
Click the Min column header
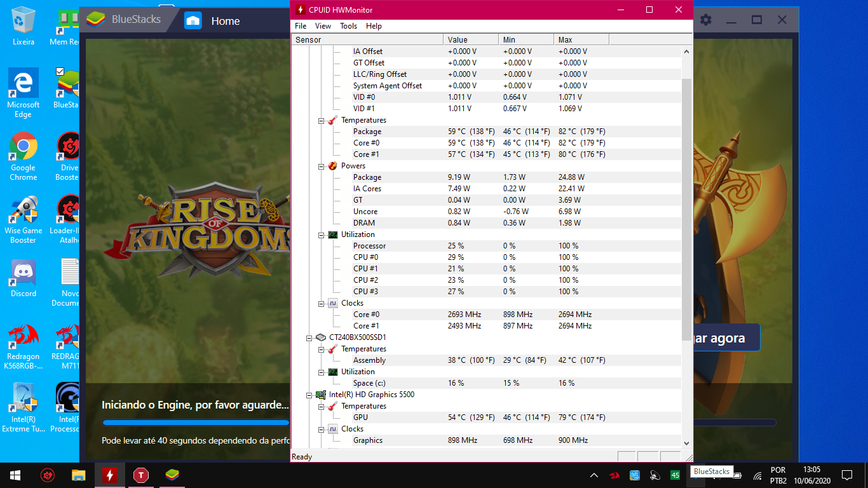coord(526,40)
